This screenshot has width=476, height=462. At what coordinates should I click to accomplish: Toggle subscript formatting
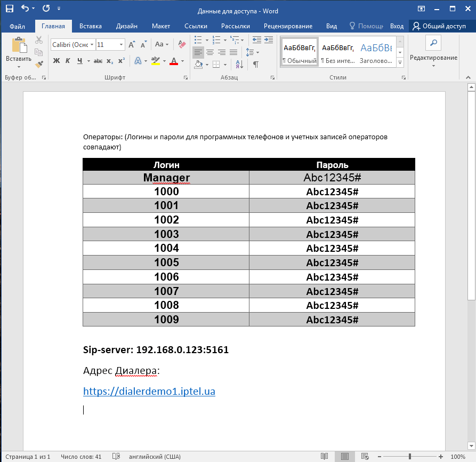[110, 61]
